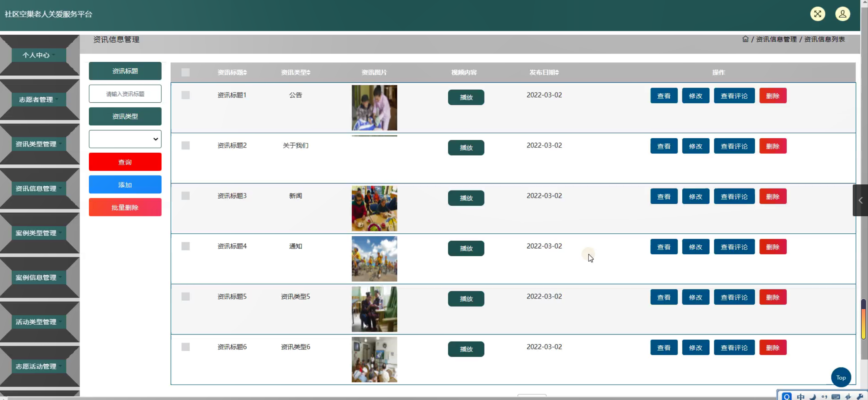Expand the right-edge collapse arrow panel
Image resolution: width=868 pixels, height=400 pixels.
pyautogui.click(x=860, y=200)
